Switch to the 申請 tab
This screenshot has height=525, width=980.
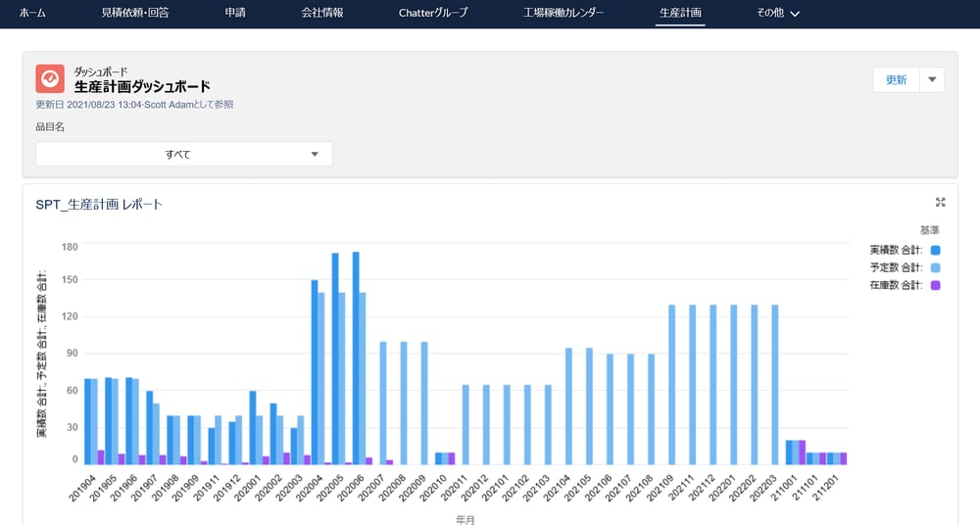(x=235, y=14)
